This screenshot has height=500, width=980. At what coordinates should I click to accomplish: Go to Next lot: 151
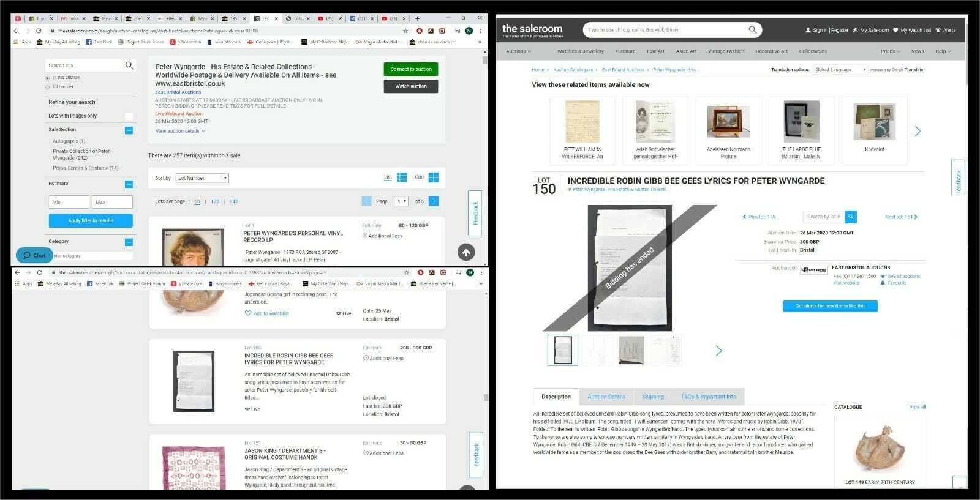pos(901,217)
